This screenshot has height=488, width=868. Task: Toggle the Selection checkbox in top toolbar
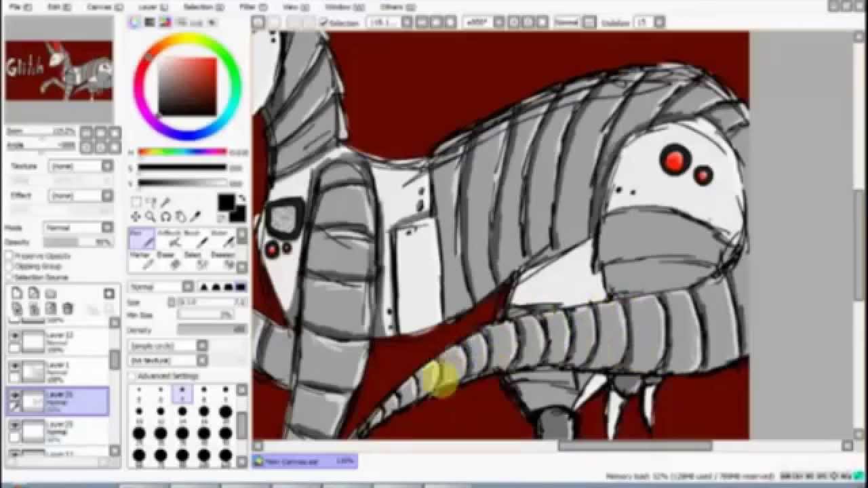pos(324,22)
